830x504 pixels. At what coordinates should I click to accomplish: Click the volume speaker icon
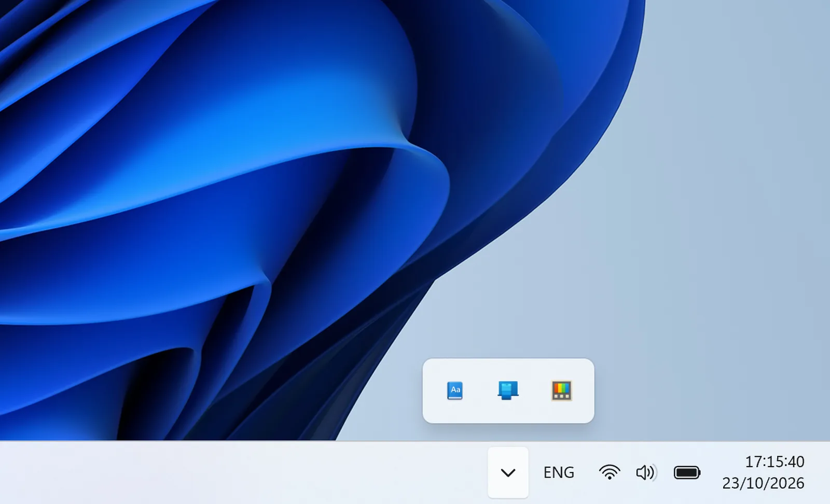[646, 472]
